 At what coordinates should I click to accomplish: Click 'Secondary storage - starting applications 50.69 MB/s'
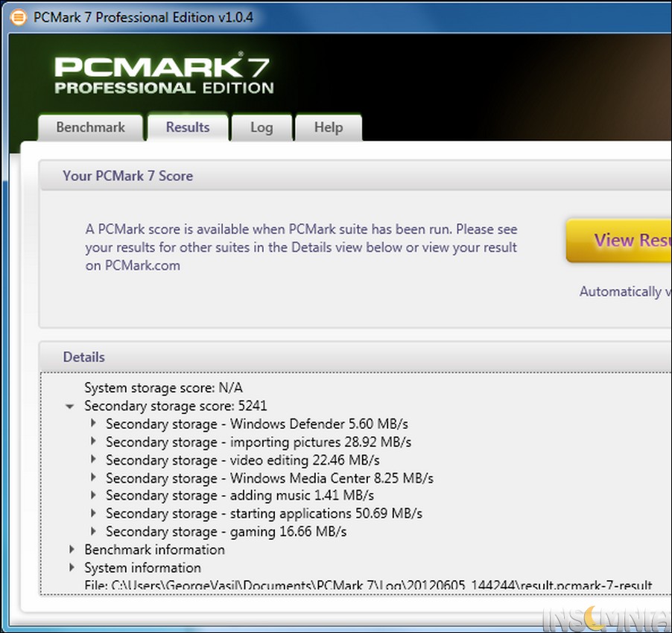[264, 514]
